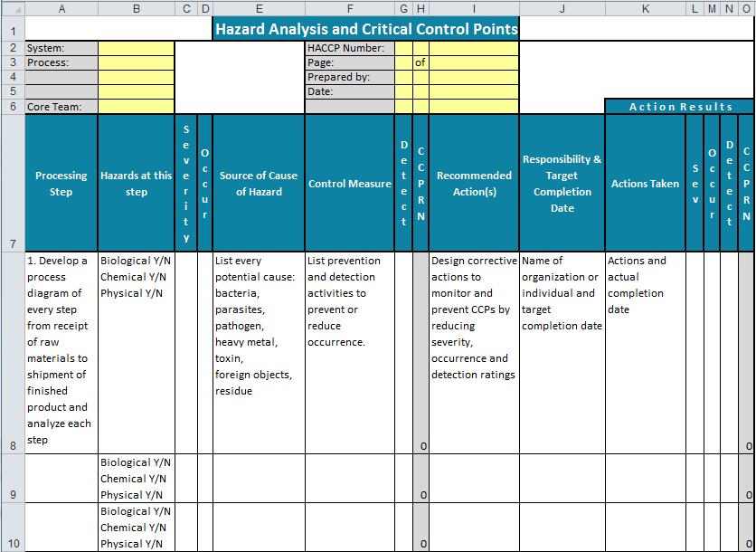Click the Biological Y/N cell in row 8

coord(137,353)
